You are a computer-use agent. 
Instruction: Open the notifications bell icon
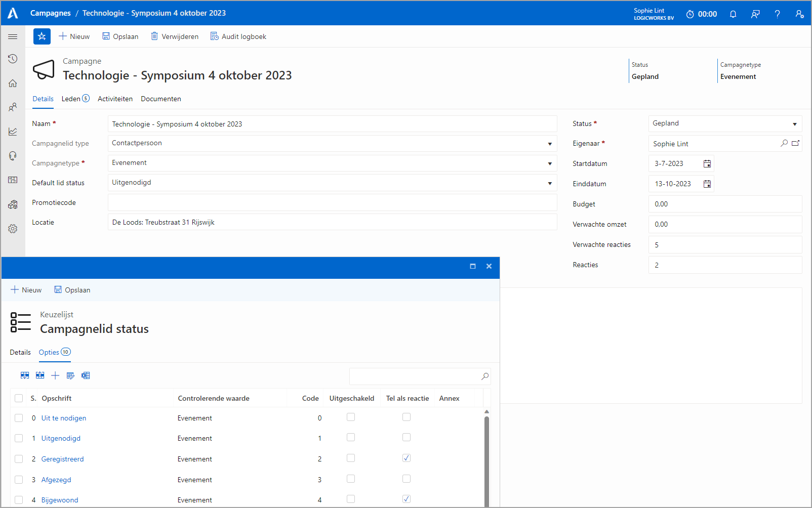tap(733, 14)
